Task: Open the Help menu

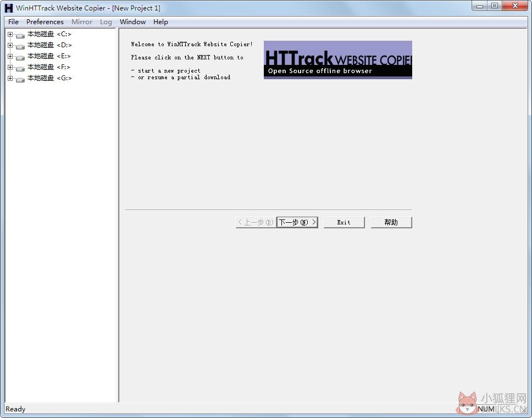Action: [160, 22]
